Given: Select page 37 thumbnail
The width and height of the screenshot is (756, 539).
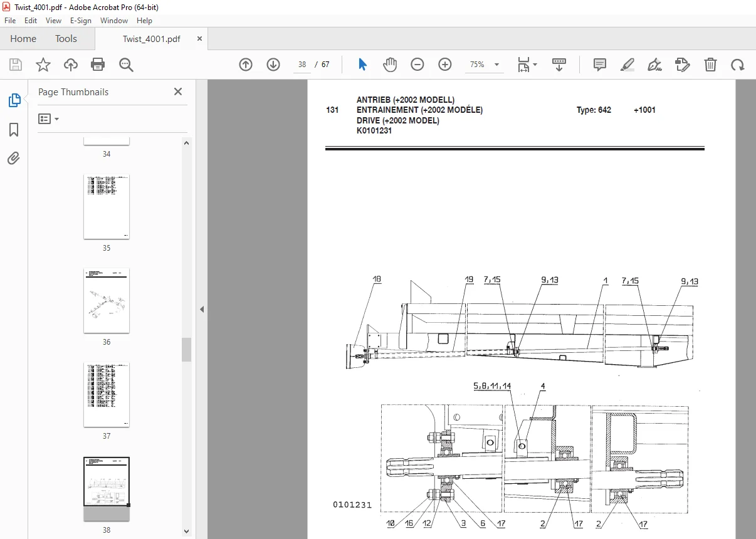Looking at the screenshot, I should pos(107,395).
